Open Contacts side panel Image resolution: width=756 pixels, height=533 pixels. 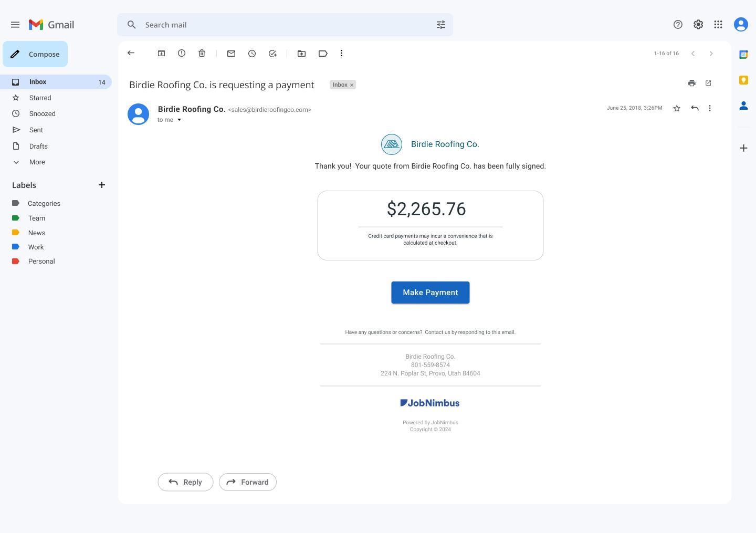coord(743,106)
